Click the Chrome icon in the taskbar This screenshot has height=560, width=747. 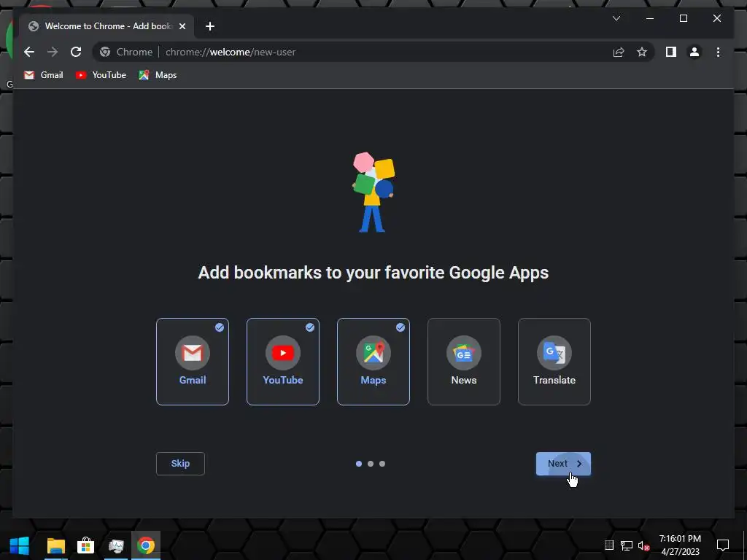(146, 545)
